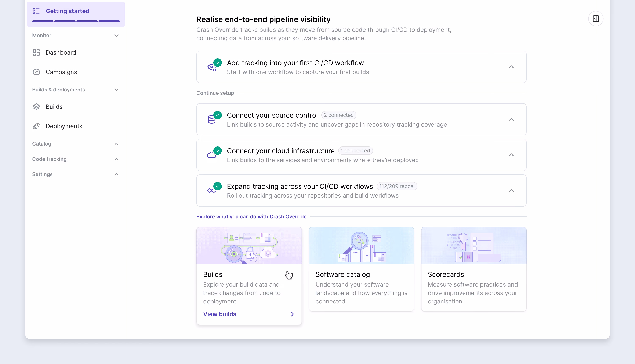Collapse the Builds & deployments section

click(x=116, y=90)
